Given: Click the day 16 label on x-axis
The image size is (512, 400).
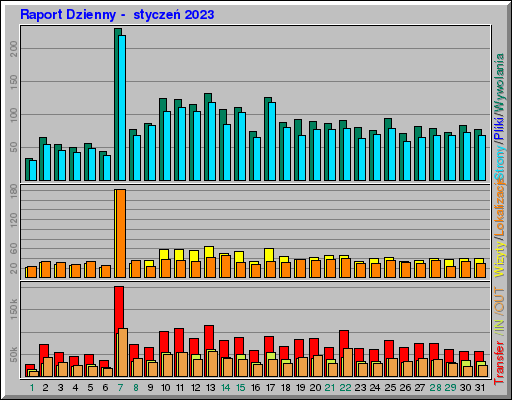Looking at the screenshot, I should [x=255, y=388].
